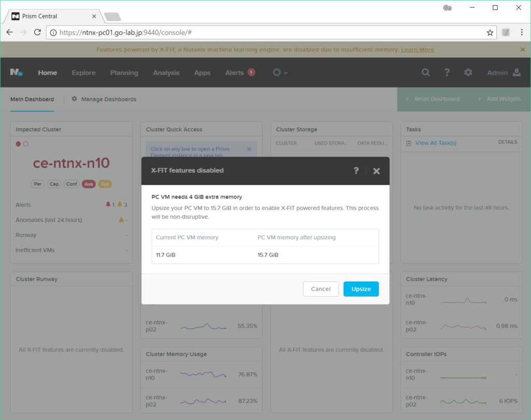The width and height of the screenshot is (531, 420).
Task: Open the Chrome three-dot menu
Action: click(x=522, y=32)
